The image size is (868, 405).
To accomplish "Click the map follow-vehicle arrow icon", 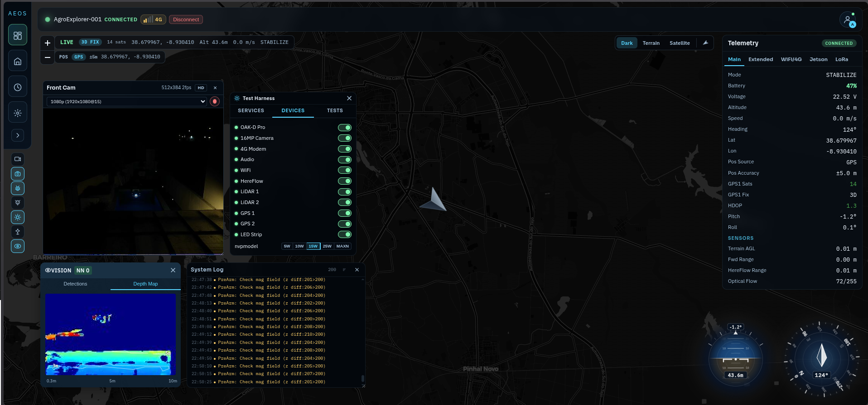I will pyautogui.click(x=705, y=43).
